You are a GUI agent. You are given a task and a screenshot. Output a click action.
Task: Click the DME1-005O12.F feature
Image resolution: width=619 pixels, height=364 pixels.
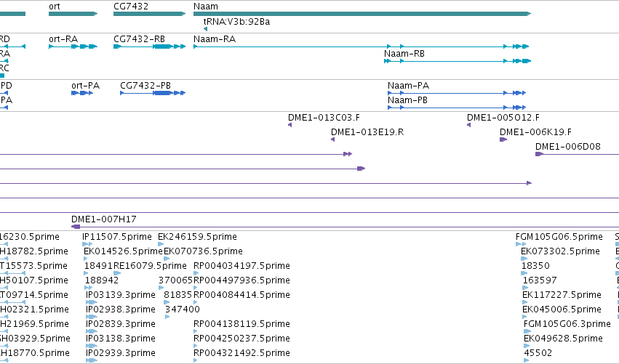(503, 118)
